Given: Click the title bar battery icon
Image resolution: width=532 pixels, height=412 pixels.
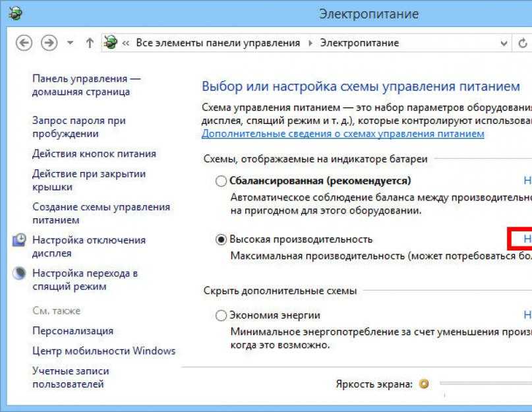Looking at the screenshot, I should 15,14.
